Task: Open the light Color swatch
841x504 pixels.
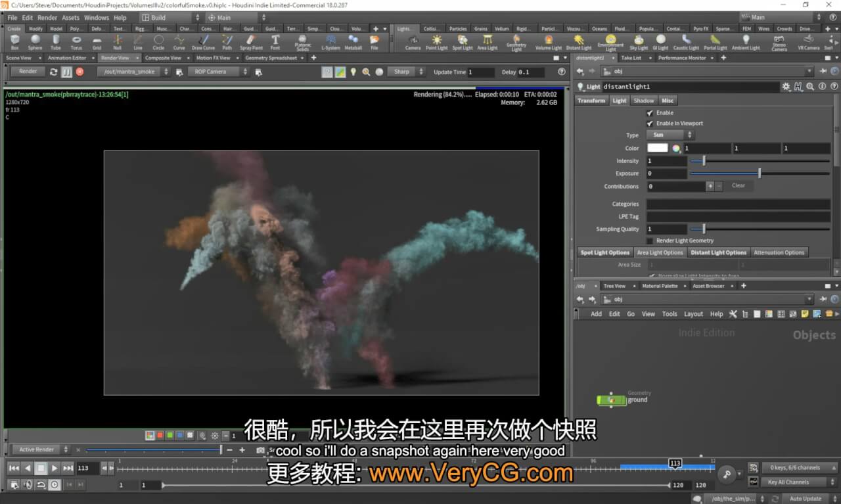Action: click(657, 149)
